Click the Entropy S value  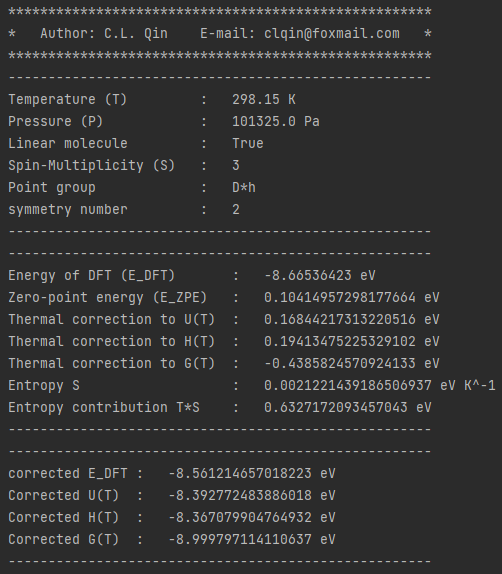click(x=380, y=385)
